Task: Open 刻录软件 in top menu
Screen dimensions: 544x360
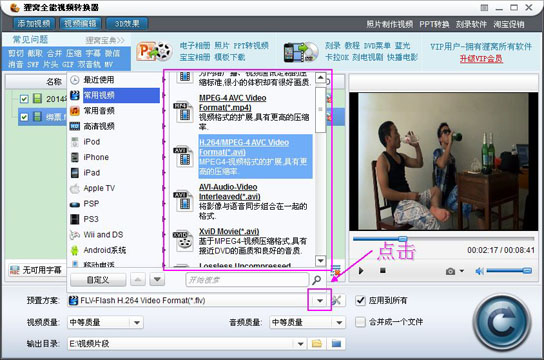Action: coord(471,24)
